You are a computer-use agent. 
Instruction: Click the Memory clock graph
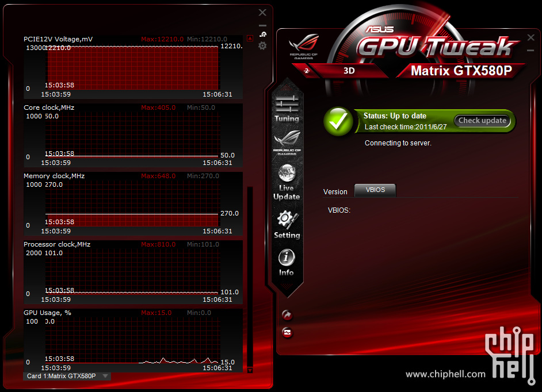(133, 203)
